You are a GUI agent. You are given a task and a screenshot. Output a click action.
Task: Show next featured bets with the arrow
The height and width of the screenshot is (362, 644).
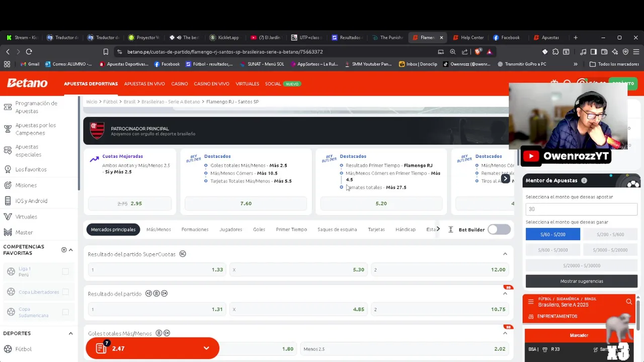point(505,178)
